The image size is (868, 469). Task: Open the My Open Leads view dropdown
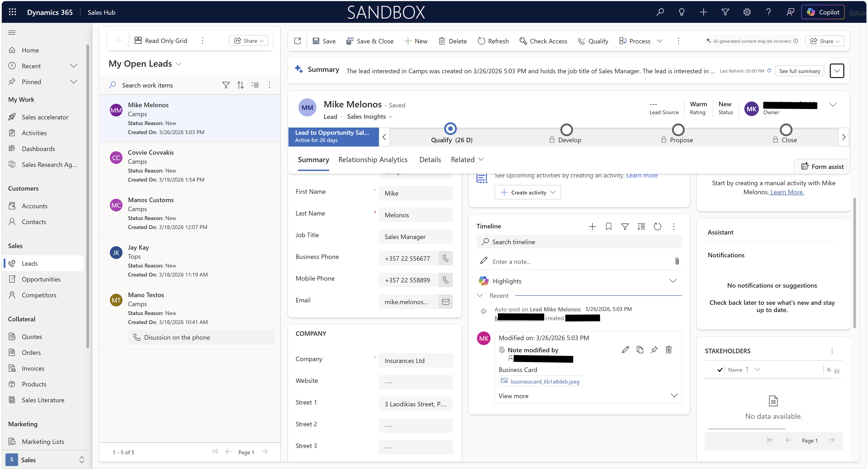(179, 64)
